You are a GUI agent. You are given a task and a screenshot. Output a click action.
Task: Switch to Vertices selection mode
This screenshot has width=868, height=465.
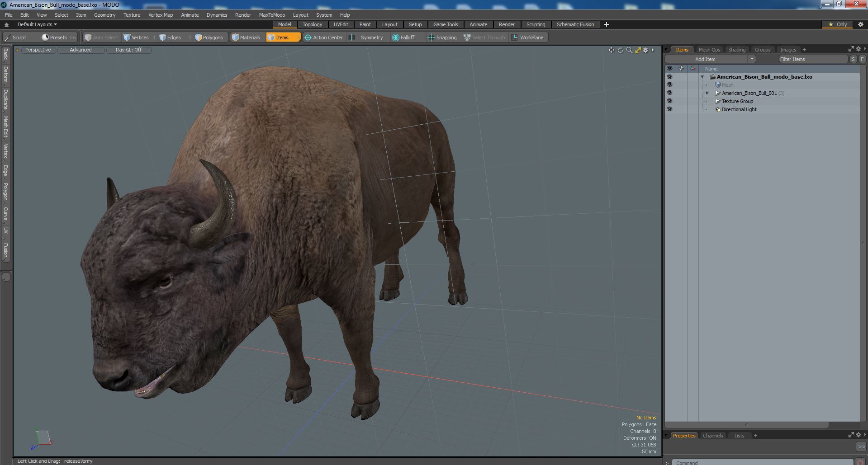coord(140,38)
